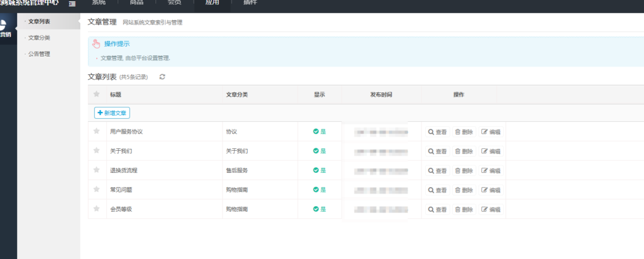
Task: Edit the 用户服务协议 article
Action: click(x=491, y=132)
